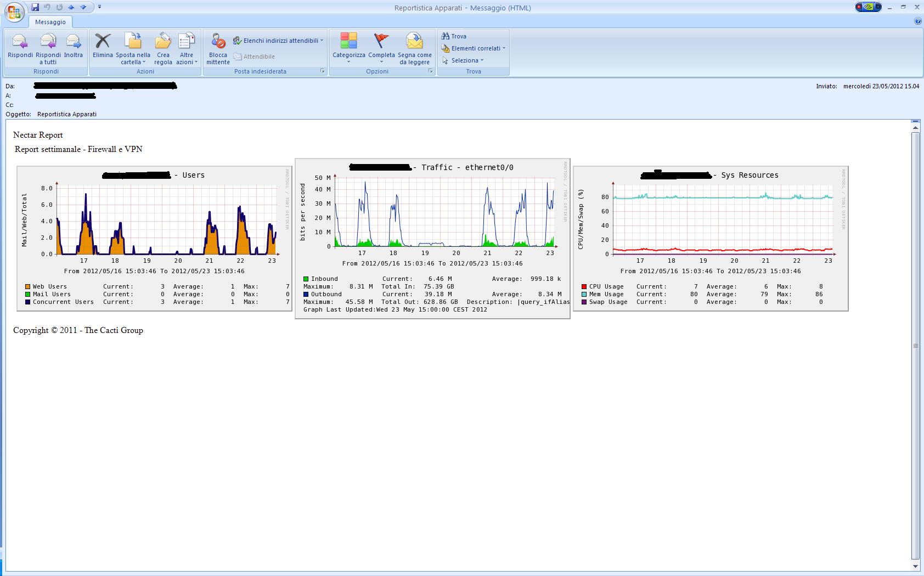Viewport: 924px width, 576px height.
Task: Open the Completa flag dropdown
Action: tap(381, 48)
